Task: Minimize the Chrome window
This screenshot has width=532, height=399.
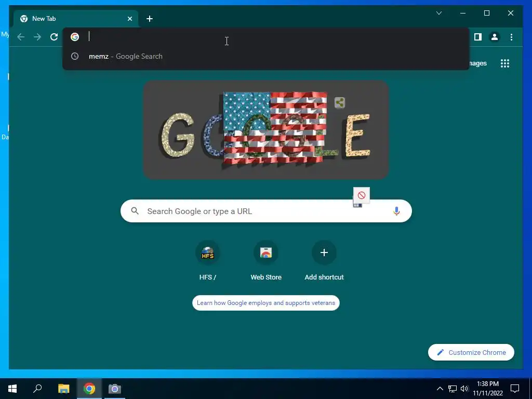Action: coord(463,13)
